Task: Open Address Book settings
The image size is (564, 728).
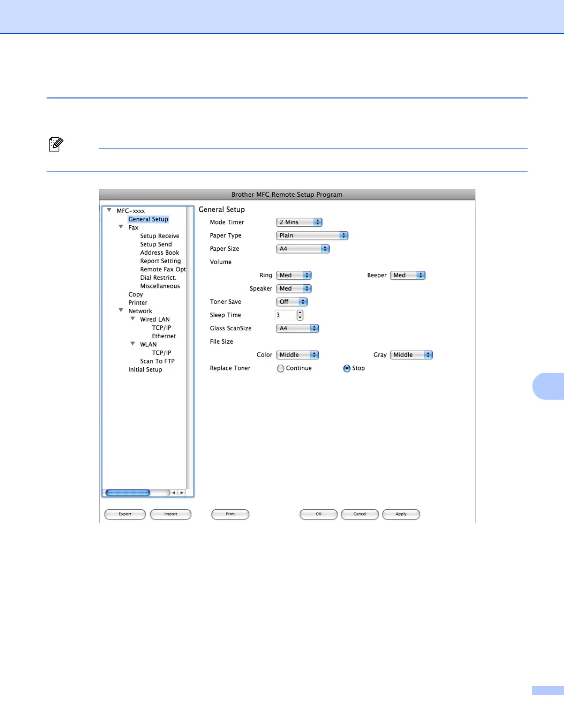Action: point(159,252)
